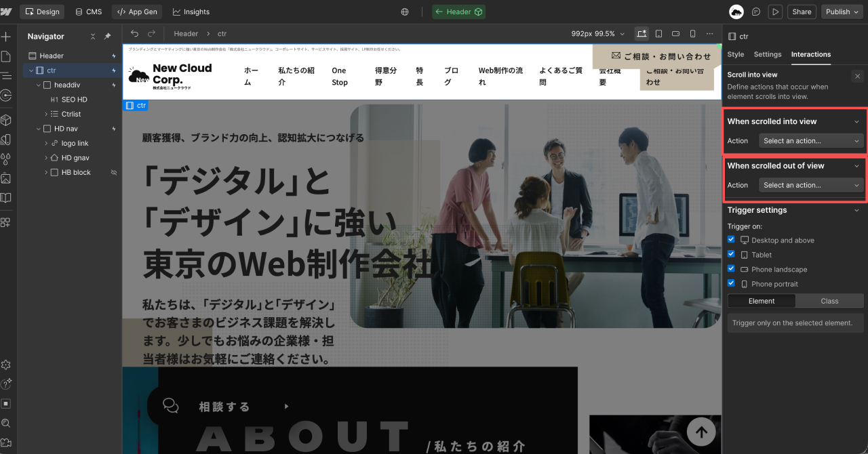This screenshot has width=868, height=454.
Task: Click the Share button
Action: (x=802, y=12)
